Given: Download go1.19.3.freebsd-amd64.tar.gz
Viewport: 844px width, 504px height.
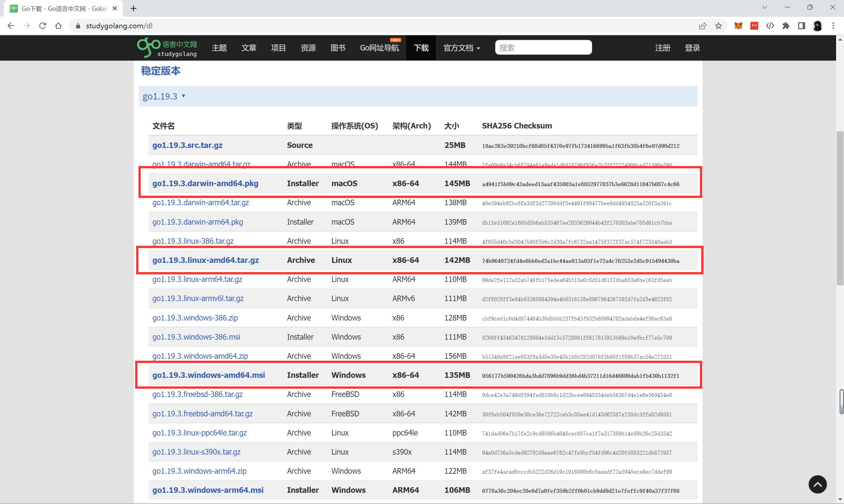Looking at the screenshot, I should click(x=202, y=414).
